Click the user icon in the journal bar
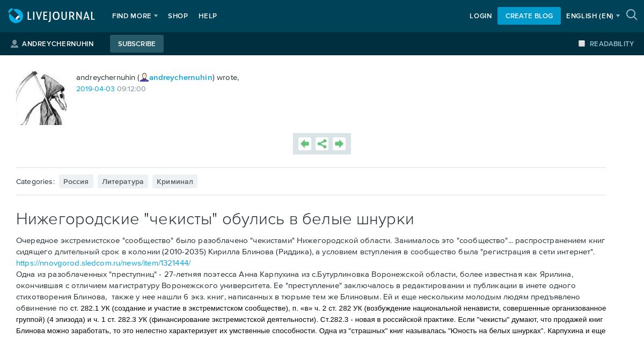 pyautogui.click(x=14, y=43)
